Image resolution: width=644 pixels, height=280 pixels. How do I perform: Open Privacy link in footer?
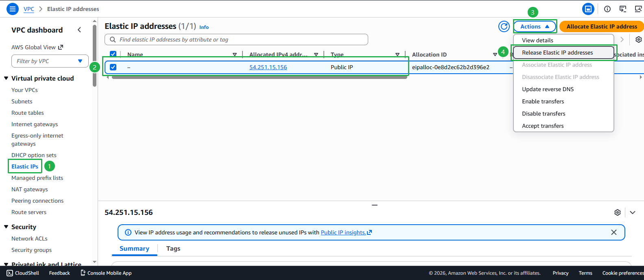[560, 273]
